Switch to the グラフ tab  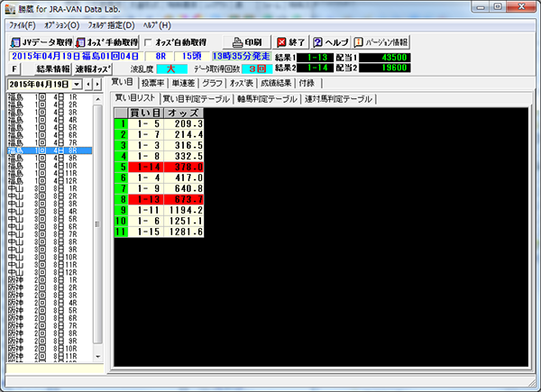coord(212,83)
